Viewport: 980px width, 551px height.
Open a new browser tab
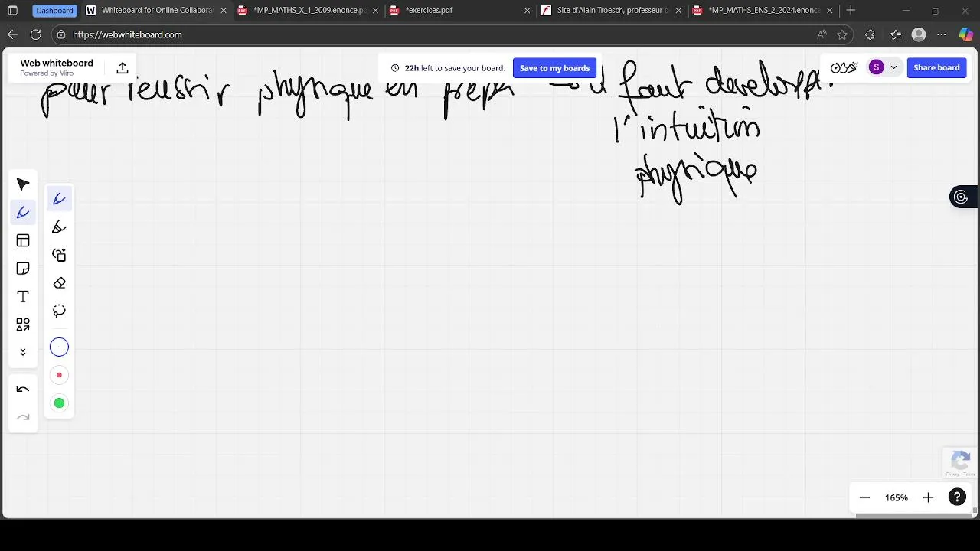coord(851,11)
